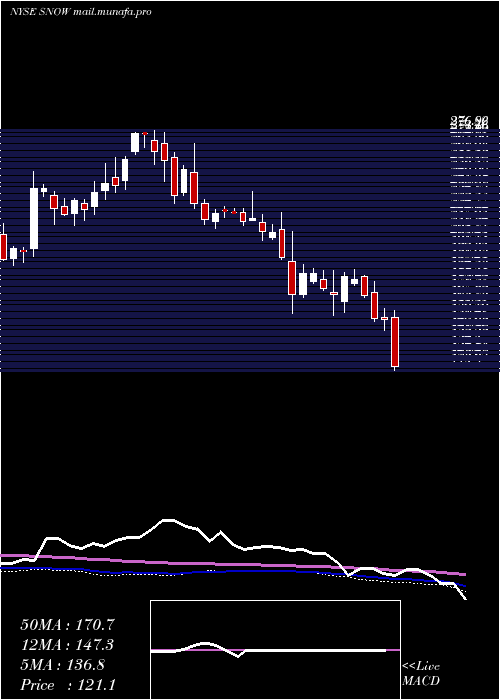Select the 12MA : 147.3 value
The height and width of the screenshot is (700, 500).
pos(67,645)
